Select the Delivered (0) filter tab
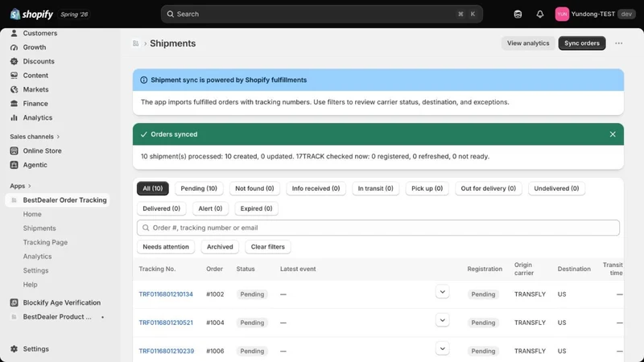The image size is (644, 362). tap(162, 208)
